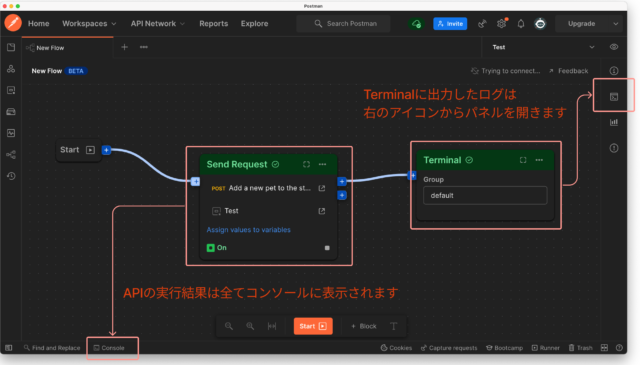Image resolution: width=640 pixels, height=365 pixels.
Task: Open the help icon in status bar
Action: [619, 348]
